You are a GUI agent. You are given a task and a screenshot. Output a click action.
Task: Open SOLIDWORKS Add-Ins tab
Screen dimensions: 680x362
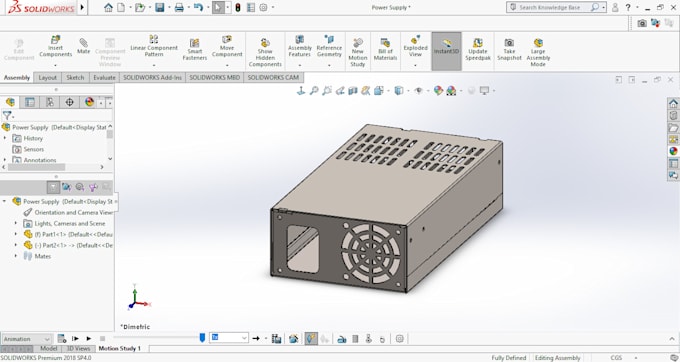(152, 78)
